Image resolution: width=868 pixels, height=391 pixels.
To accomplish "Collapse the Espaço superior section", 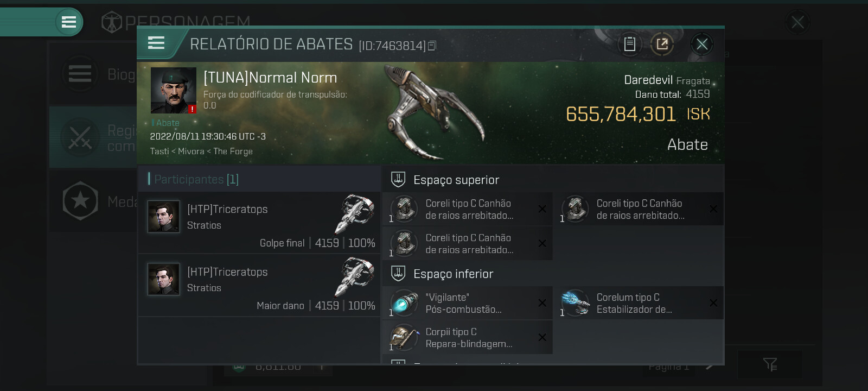I will coord(398,179).
